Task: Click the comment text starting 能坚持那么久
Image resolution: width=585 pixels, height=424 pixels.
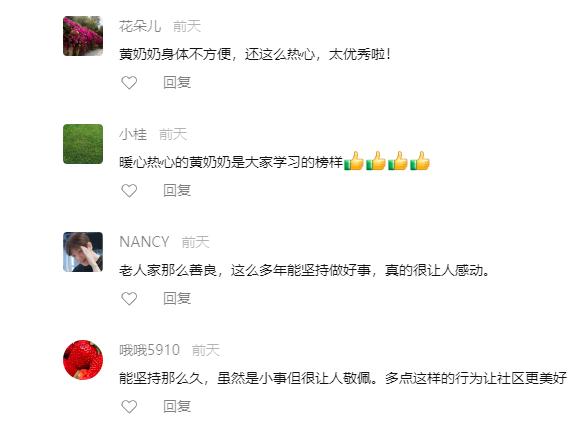Action: tap(343, 378)
